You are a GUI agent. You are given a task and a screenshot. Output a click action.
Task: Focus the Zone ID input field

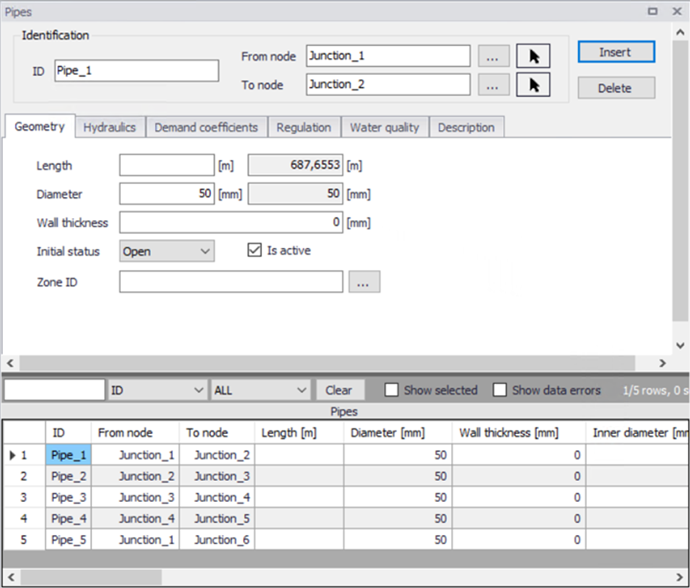click(231, 282)
